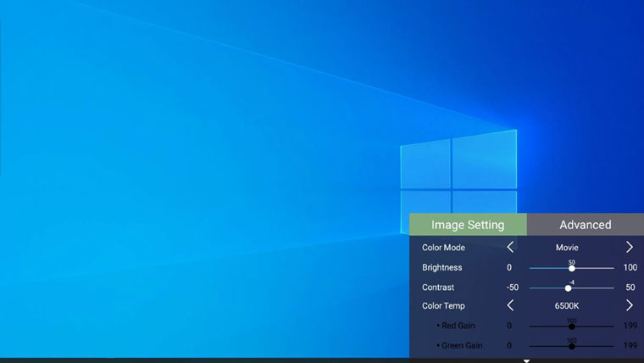Click the Contrast label
644x363 pixels.
pyautogui.click(x=438, y=288)
